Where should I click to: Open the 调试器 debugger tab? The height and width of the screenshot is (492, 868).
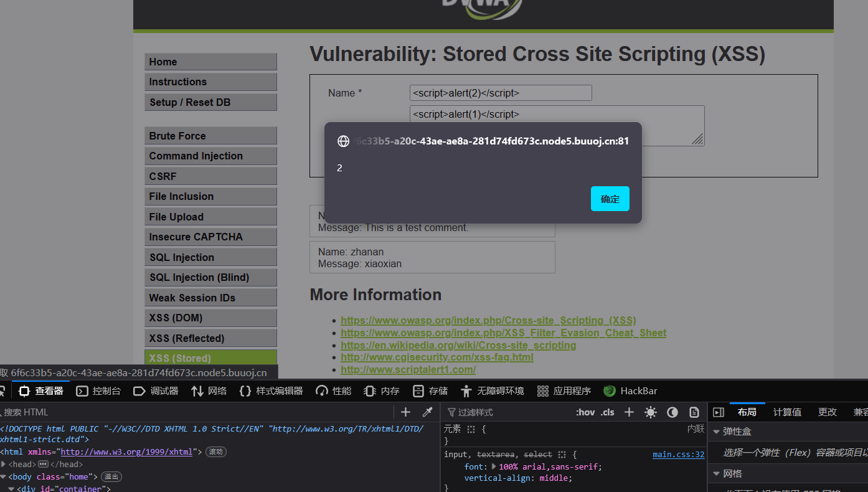tap(156, 391)
